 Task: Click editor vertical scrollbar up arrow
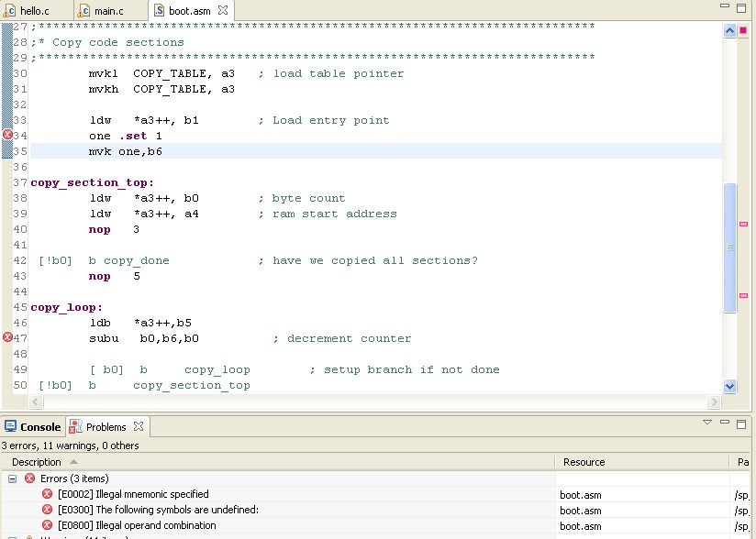pyautogui.click(x=729, y=31)
